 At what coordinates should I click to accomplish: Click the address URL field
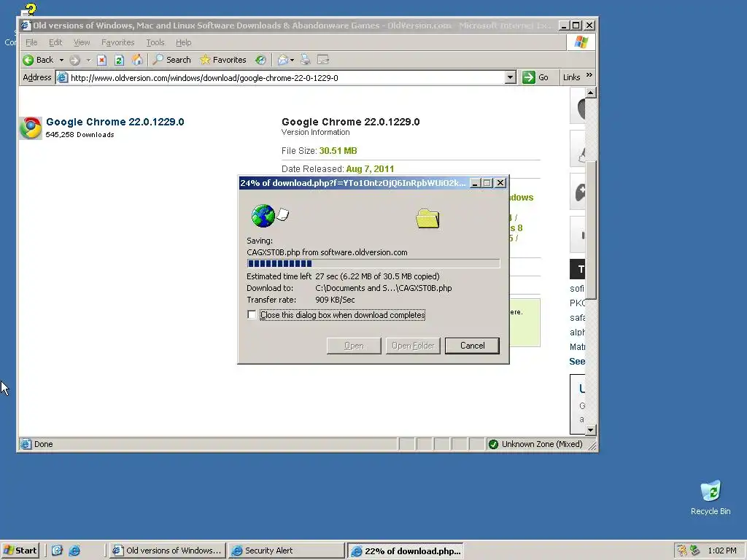point(281,77)
